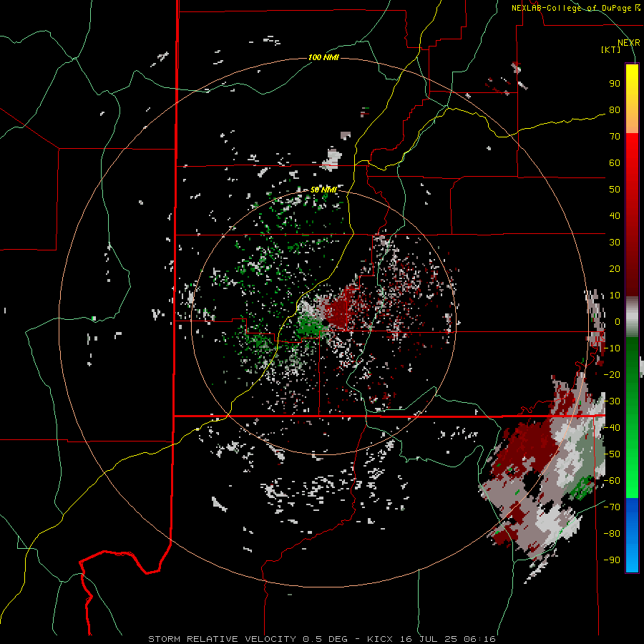Click the -90 scale value
The height and width of the screenshot is (644, 644).
pos(612,560)
